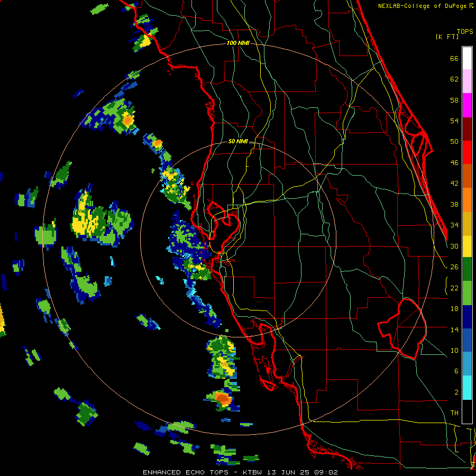
Task: Click the Enhanced Echo Tops KTBW caption
Action: [240, 472]
